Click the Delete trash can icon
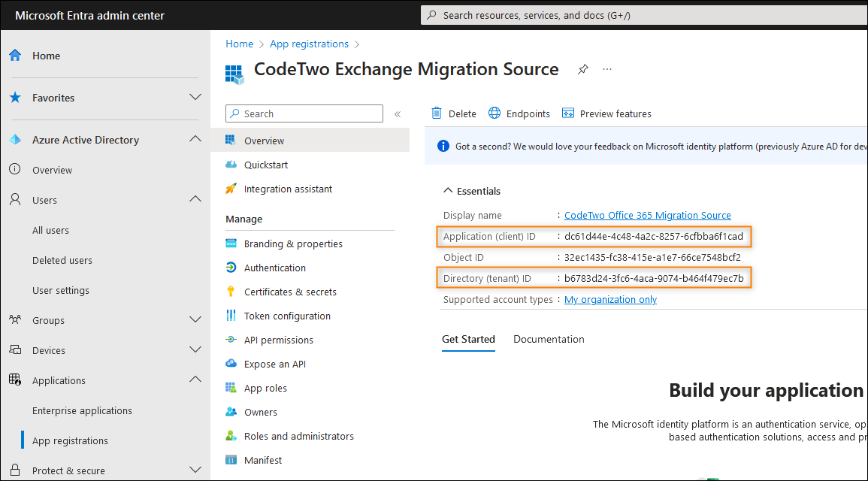Screen dimensions: 868x481 tap(437, 113)
